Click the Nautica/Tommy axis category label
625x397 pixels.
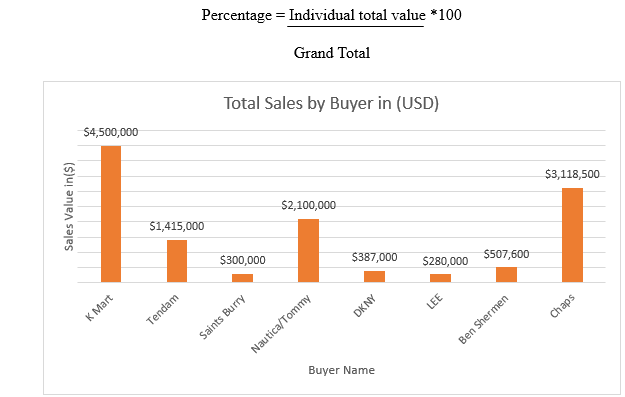click(x=281, y=324)
